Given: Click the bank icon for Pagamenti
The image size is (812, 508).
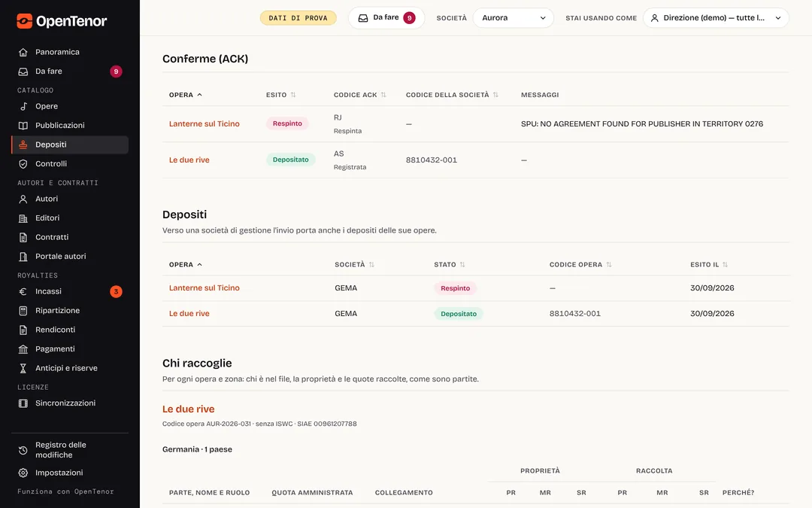Looking at the screenshot, I should pos(23,349).
